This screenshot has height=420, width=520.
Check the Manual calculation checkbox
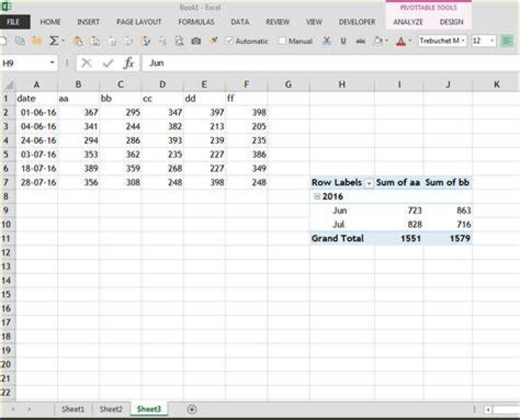pos(282,41)
